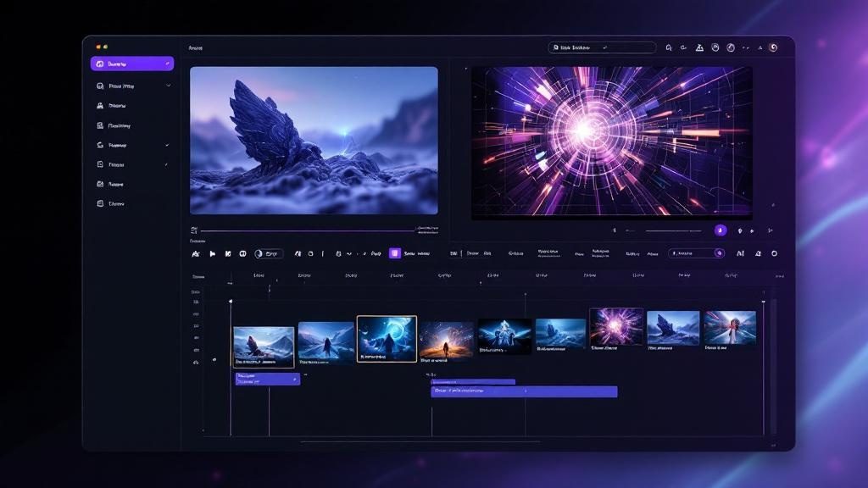Image resolution: width=868 pixels, height=488 pixels.
Task: Click the top bar search field
Action: tap(602, 47)
